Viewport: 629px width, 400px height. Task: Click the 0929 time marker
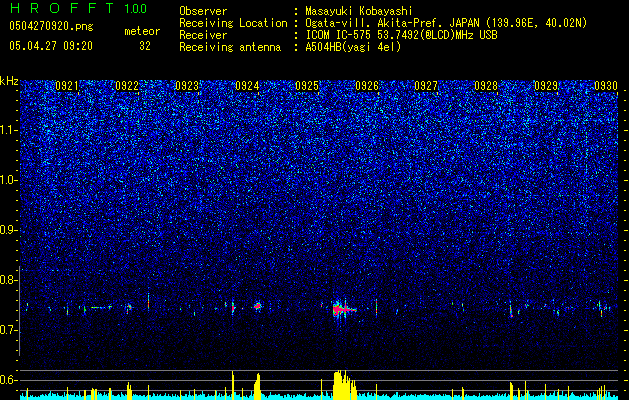[546, 86]
